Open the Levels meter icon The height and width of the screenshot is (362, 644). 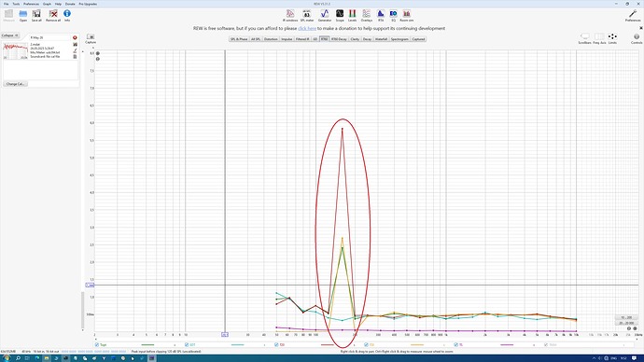(353, 16)
